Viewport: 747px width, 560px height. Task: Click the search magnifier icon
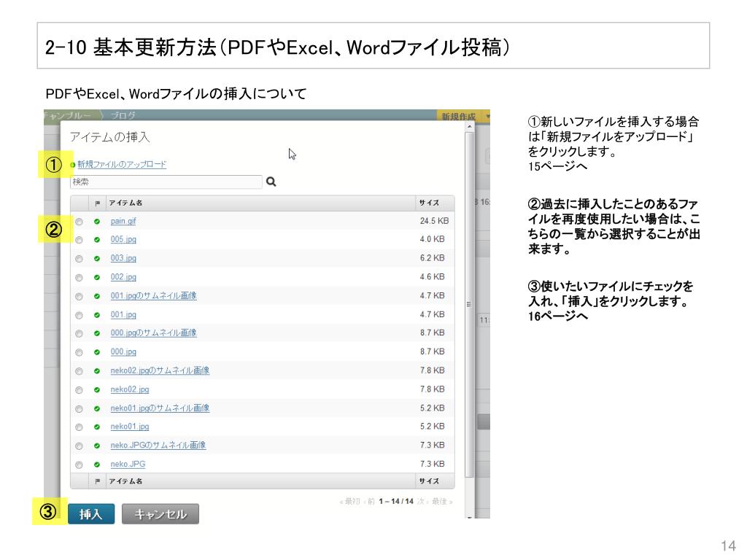tap(271, 182)
